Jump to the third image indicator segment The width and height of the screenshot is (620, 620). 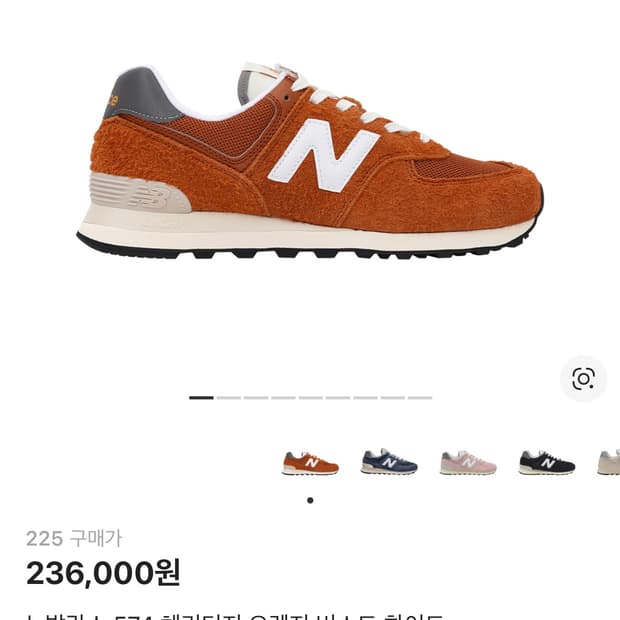coord(256,398)
